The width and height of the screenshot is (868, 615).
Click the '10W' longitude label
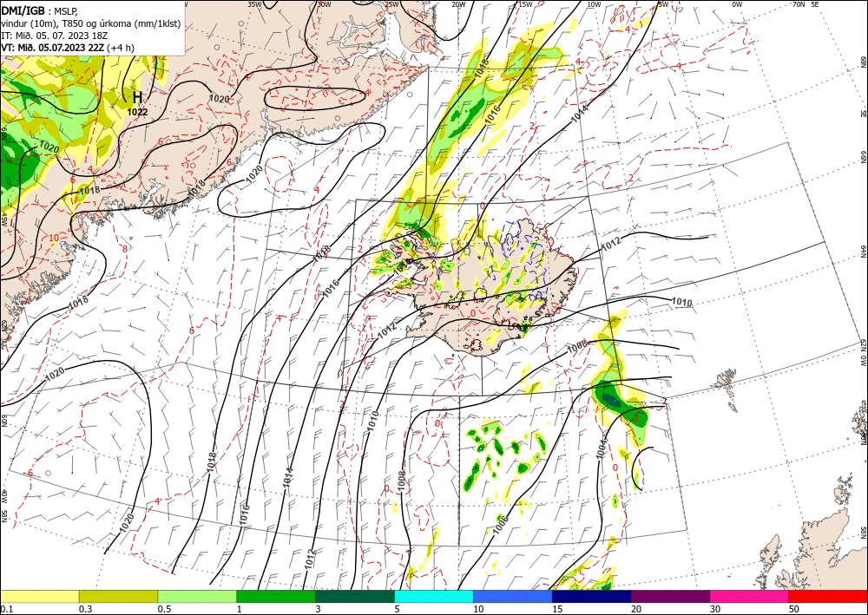point(594,4)
